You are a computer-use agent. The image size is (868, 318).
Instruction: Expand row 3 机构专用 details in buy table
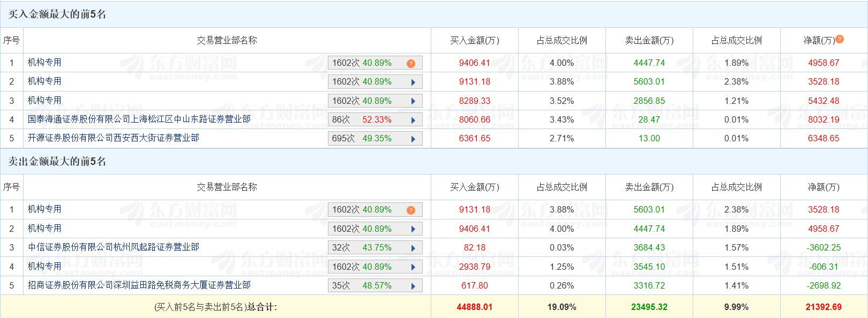(413, 101)
